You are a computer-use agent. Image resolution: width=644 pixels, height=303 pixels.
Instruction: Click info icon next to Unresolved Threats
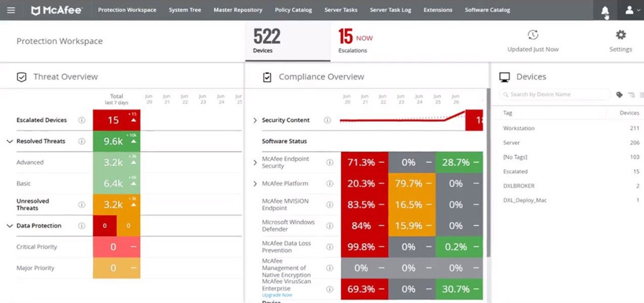coord(82,205)
